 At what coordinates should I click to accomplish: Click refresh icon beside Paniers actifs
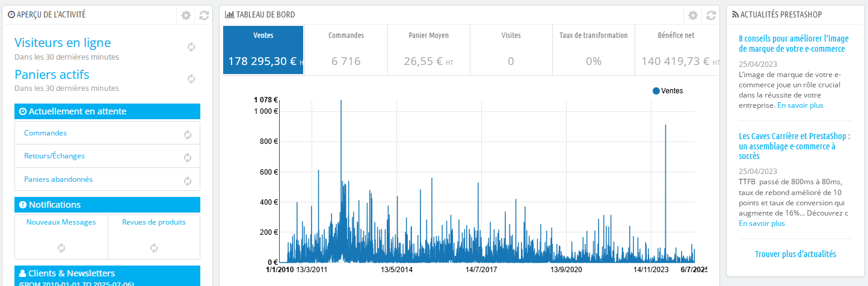point(191,79)
